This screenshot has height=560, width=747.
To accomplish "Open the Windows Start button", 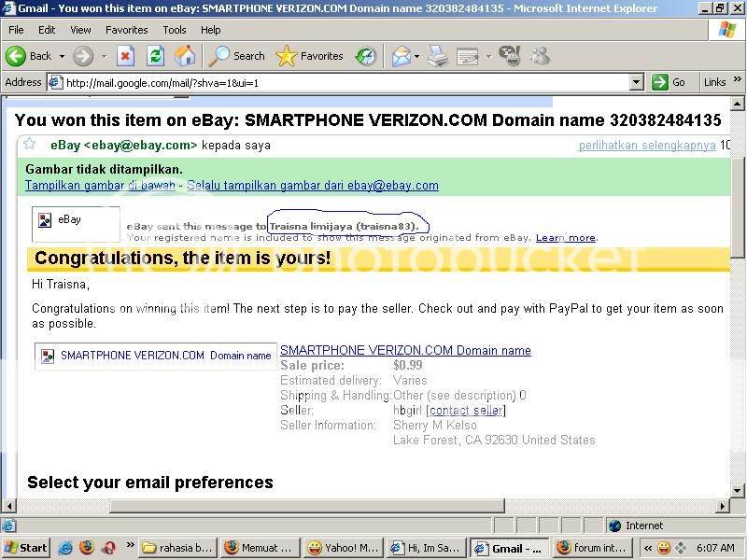I will (x=26, y=548).
